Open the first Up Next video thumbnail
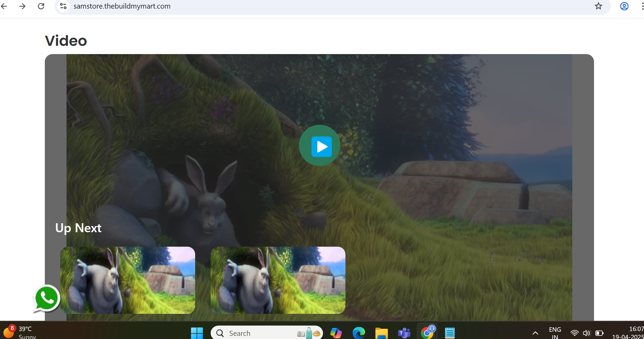Screen dimensions: 644x339 pos(128,280)
